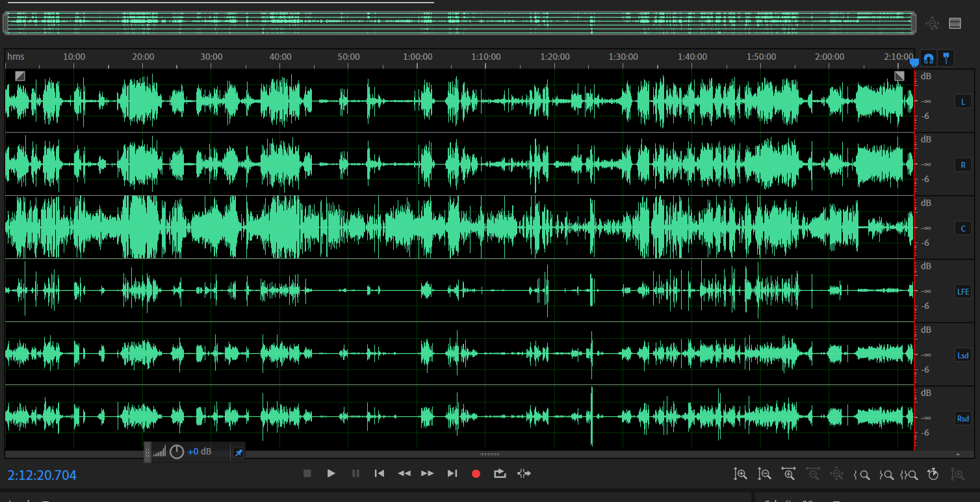The width and height of the screenshot is (980, 502).
Task: Click ruler at 1:00:00 mark
Action: (x=417, y=57)
